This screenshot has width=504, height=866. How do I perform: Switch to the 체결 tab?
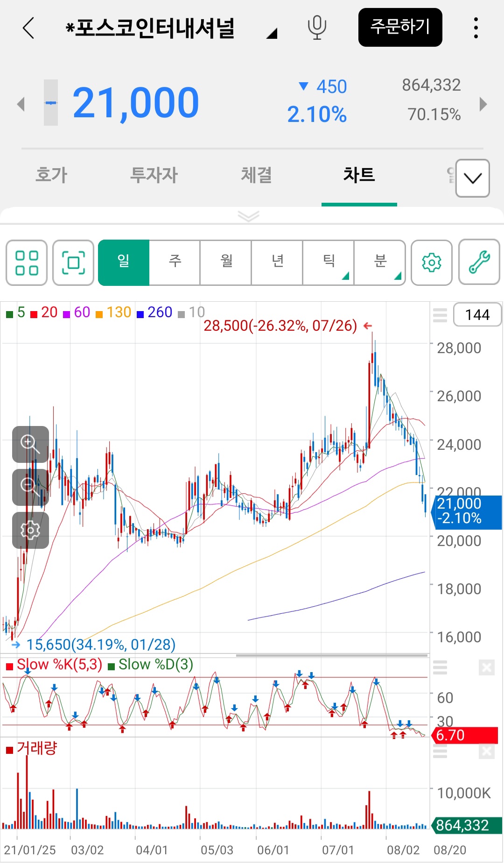[x=256, y=175]
